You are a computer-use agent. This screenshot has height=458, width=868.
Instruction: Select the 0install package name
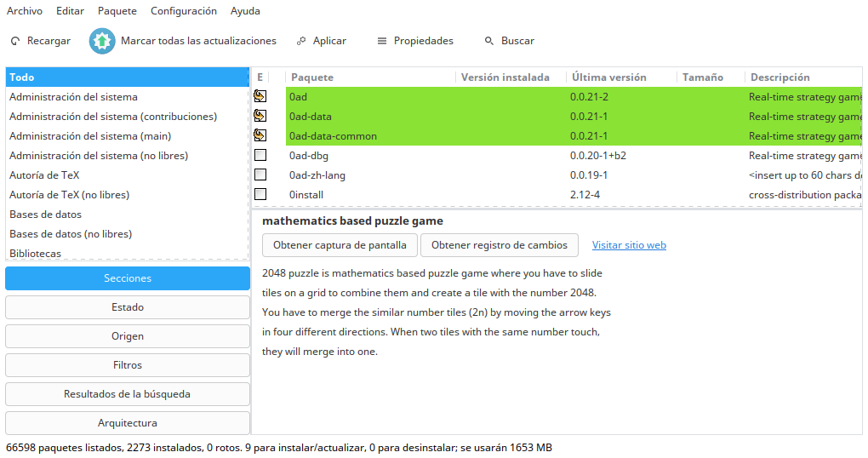306,195
